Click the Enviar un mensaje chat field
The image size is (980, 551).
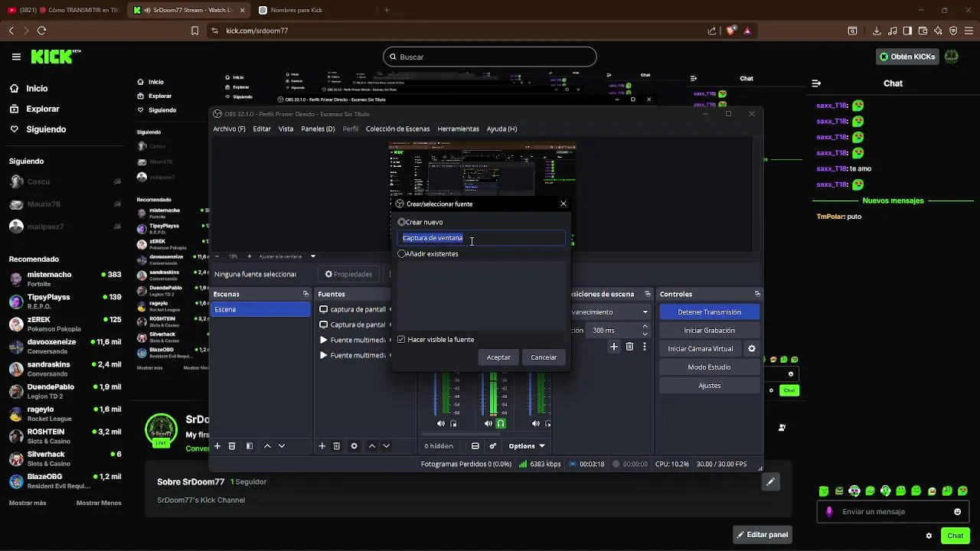pyautogui.click(x=893, y=512)
